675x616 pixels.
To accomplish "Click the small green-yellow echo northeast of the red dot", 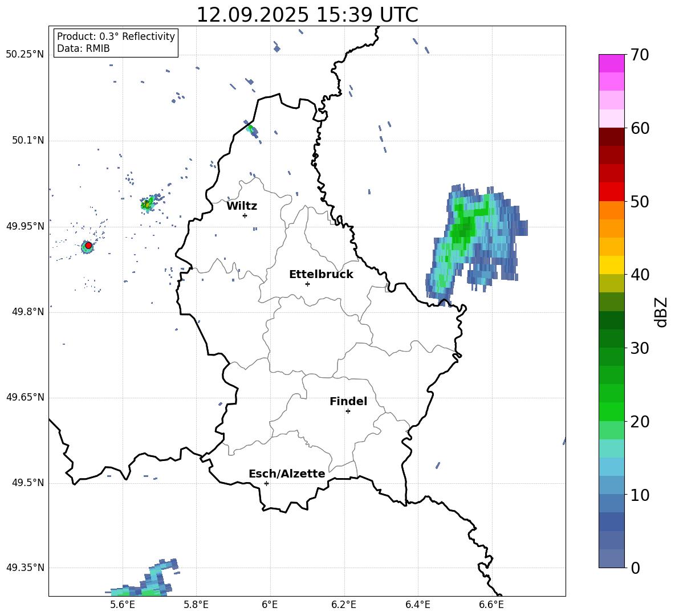I will [148, 204].
